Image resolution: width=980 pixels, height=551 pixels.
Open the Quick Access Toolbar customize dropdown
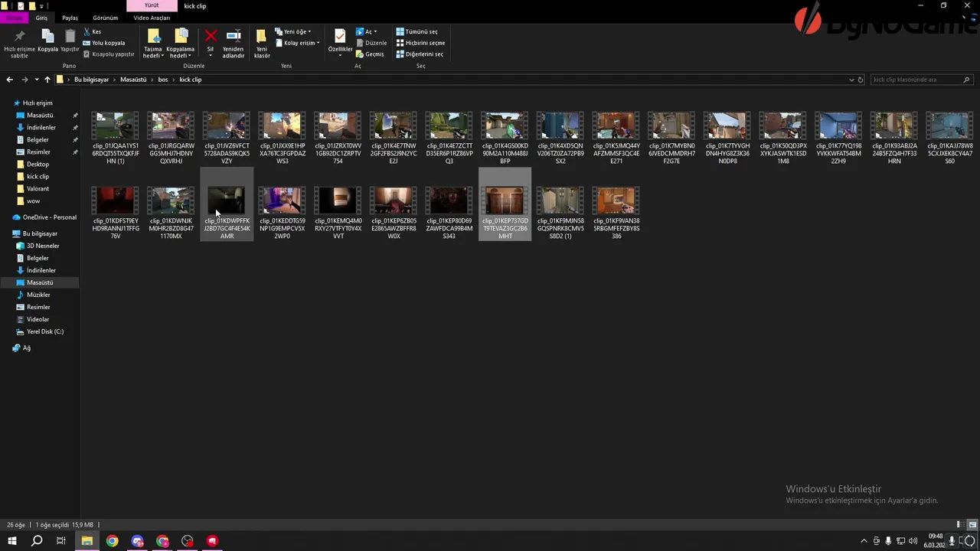tap(43, 5)
